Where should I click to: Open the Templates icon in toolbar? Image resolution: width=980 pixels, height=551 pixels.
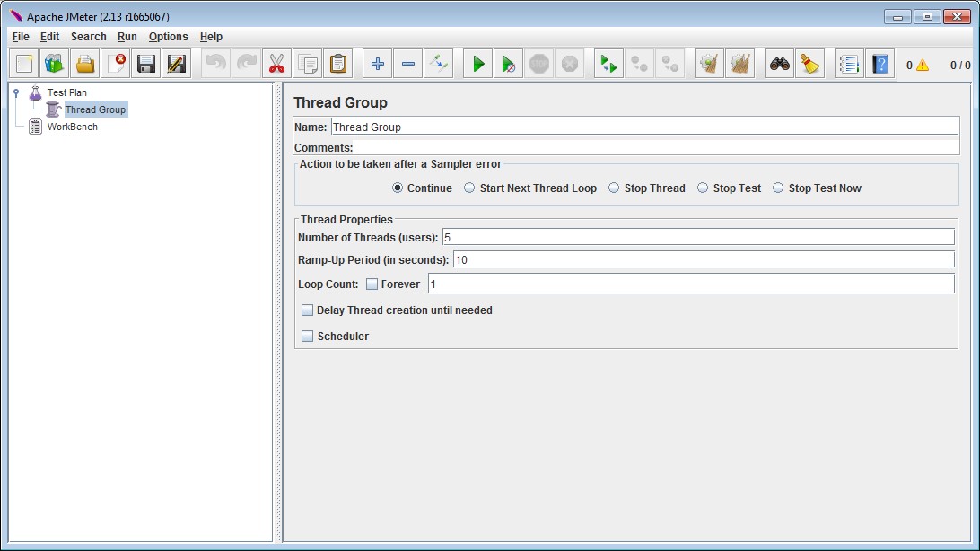(55, 64)
